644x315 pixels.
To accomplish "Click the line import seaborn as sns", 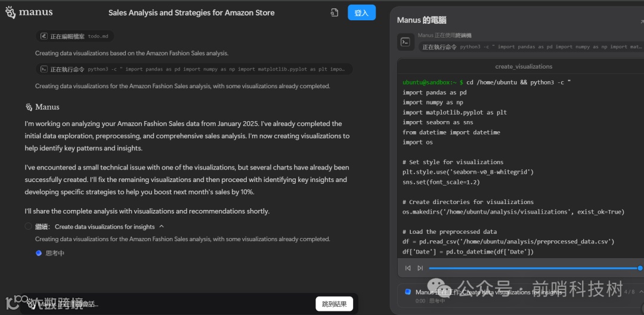I will click(x=438, y=122).
